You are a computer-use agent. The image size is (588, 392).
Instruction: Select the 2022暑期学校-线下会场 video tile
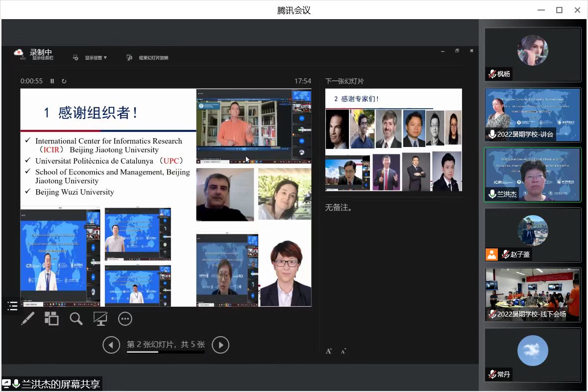coord(533,295)
